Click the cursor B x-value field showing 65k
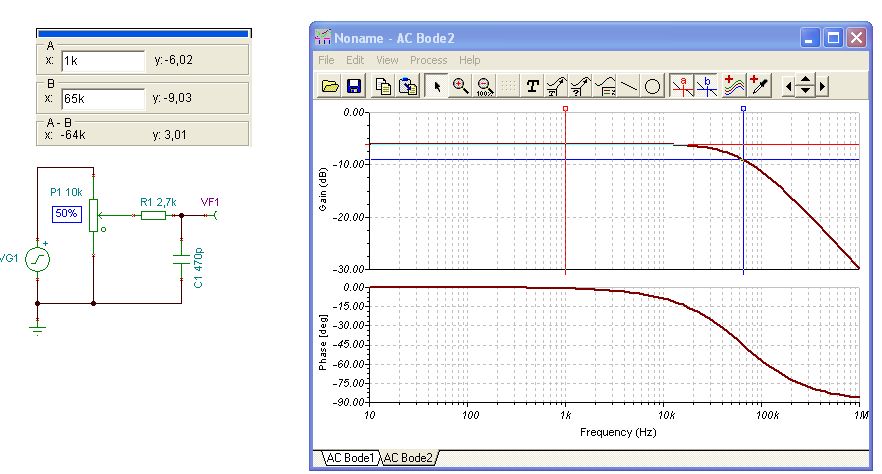 point(103,99)
